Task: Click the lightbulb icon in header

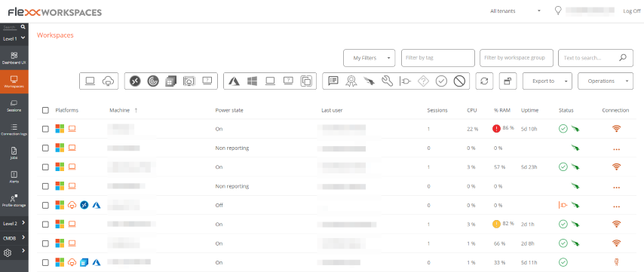Action: pos(558,11)
